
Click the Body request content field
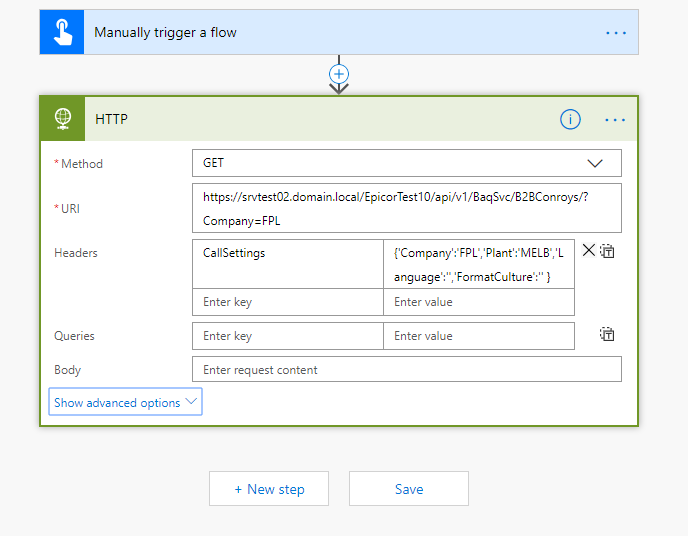[x=406, y=369]
